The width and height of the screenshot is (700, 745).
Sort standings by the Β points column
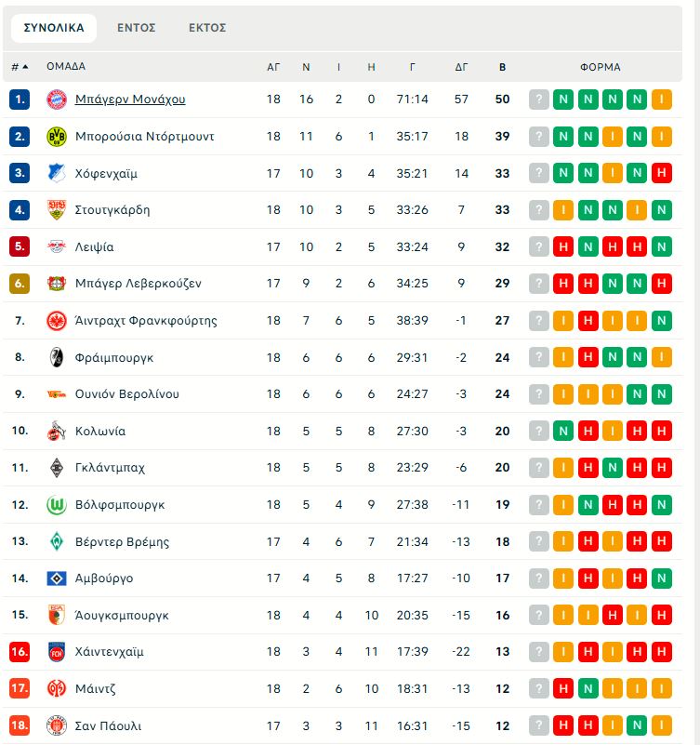(x=502, y=67)
